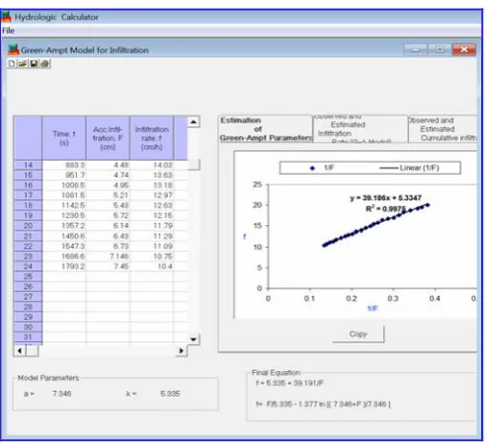Click time cell 1357.2
The width and height of the screenshot is (487, 448).
[64, 226]
